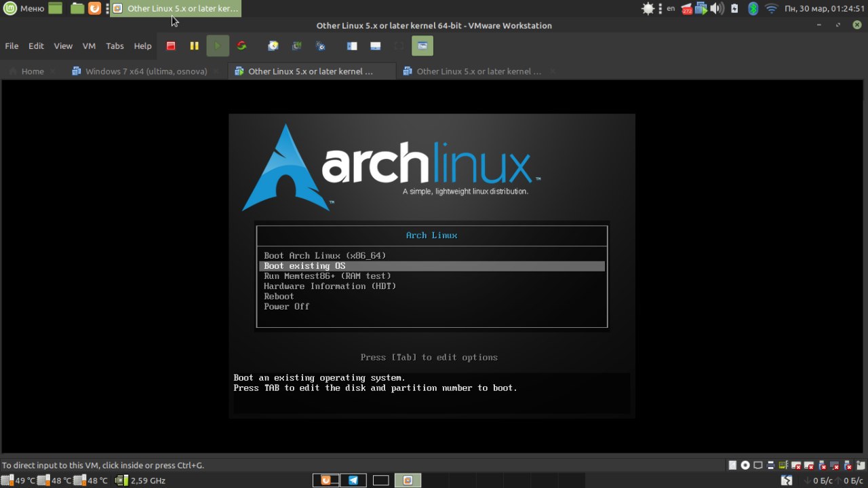Open the File menu

coord(12,46)
